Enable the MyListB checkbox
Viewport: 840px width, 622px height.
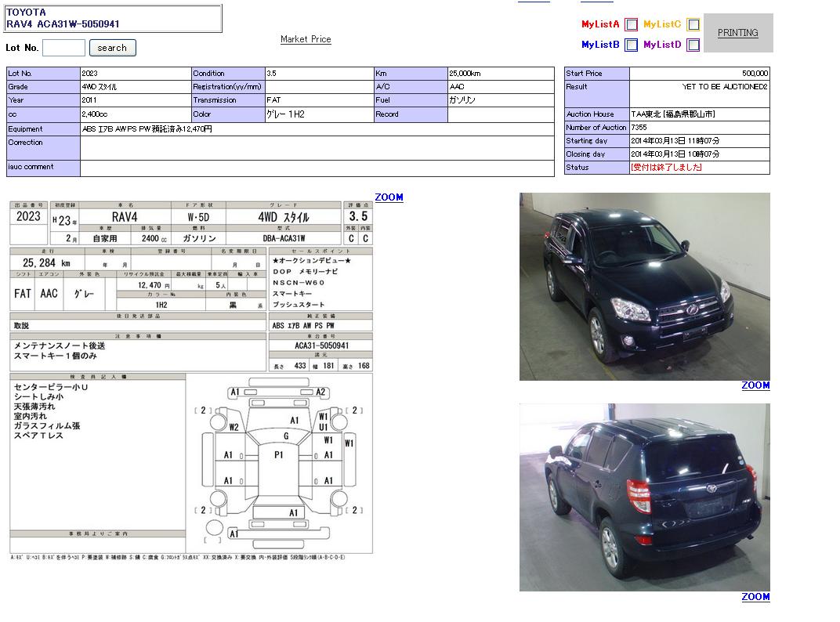pyautogui.click(x=631, y=45)
